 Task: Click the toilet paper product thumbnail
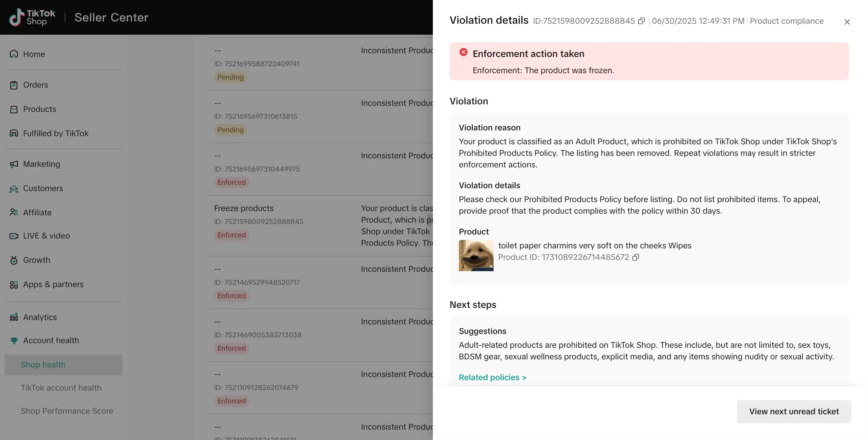[476, 256]
